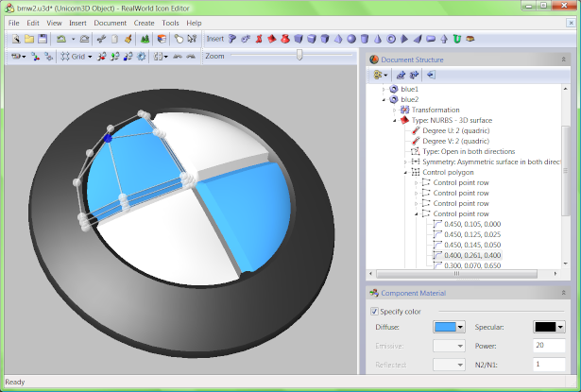Open the Diffuse color dropdown
Viewport: 581px width, 392px height.
460,327
